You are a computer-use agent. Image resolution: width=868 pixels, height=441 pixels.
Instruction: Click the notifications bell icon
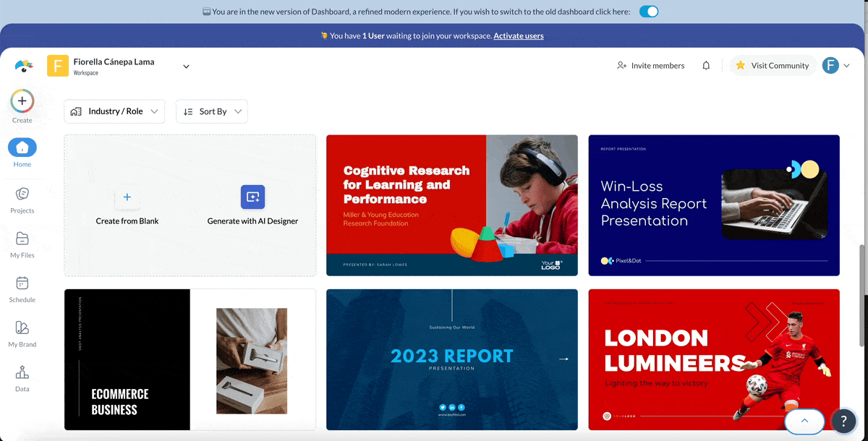point(706,66)
